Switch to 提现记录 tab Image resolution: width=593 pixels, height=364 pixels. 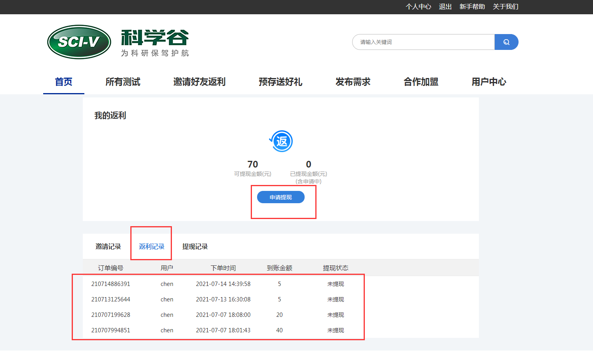coord(195,246)
